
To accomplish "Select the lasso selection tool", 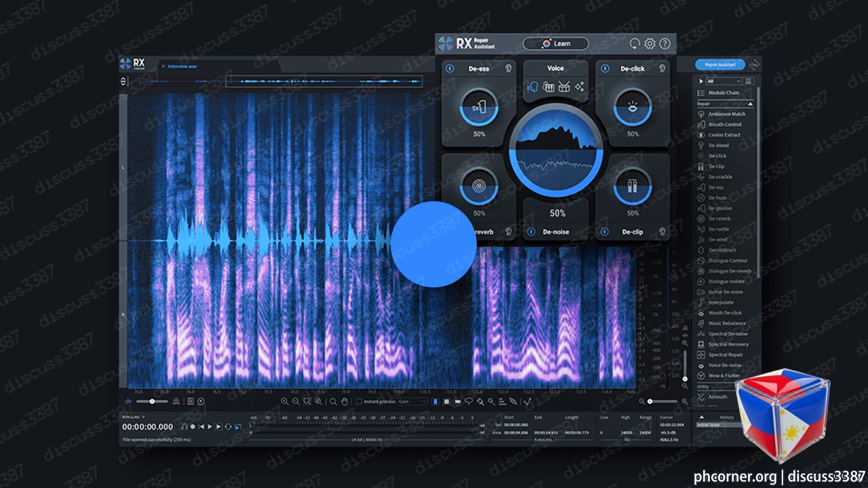I will 469,401.
